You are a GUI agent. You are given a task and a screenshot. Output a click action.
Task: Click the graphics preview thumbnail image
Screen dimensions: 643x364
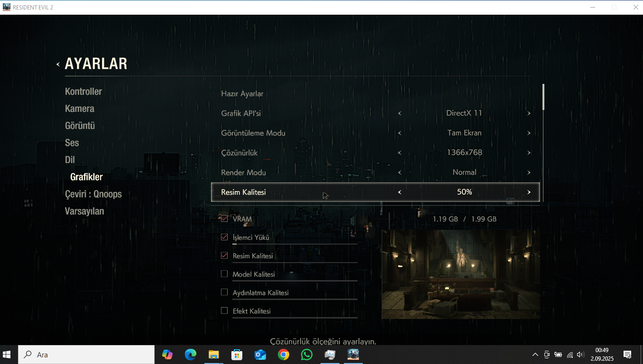[461, 274]
